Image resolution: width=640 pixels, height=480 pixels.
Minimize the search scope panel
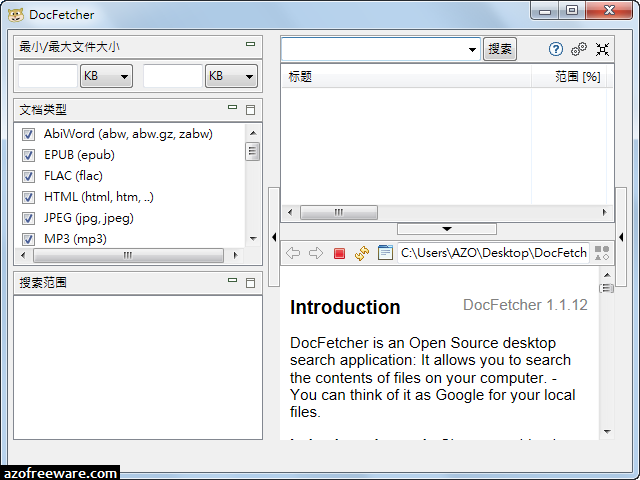pos(232,280)
